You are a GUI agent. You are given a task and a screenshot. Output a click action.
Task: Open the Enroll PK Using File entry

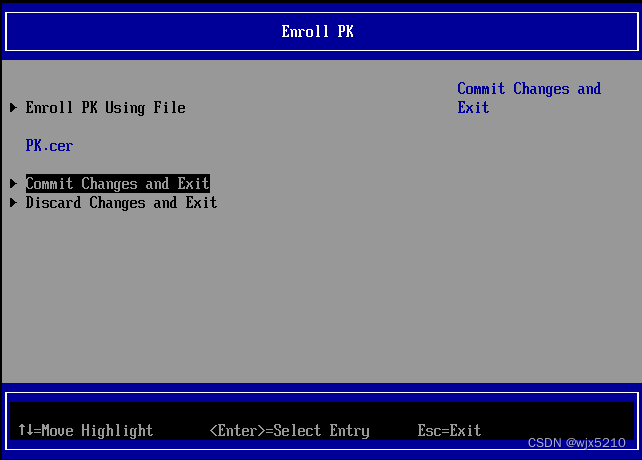(105, 108)
